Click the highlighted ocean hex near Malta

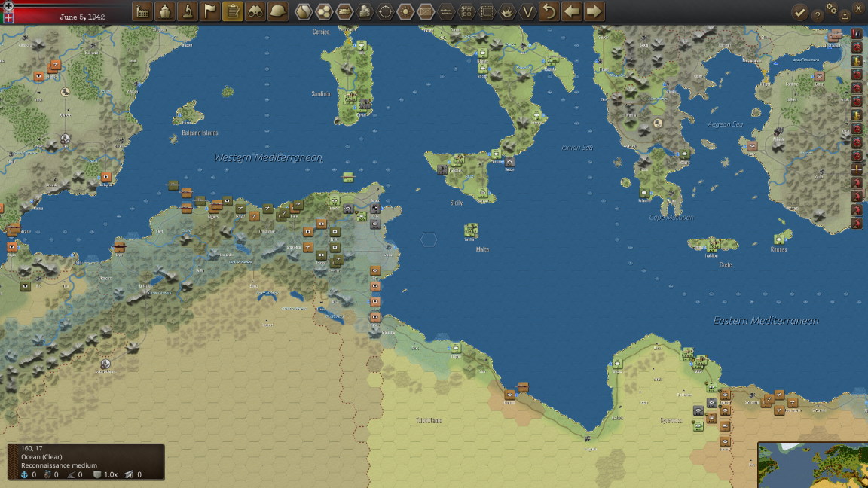[429, 239]
